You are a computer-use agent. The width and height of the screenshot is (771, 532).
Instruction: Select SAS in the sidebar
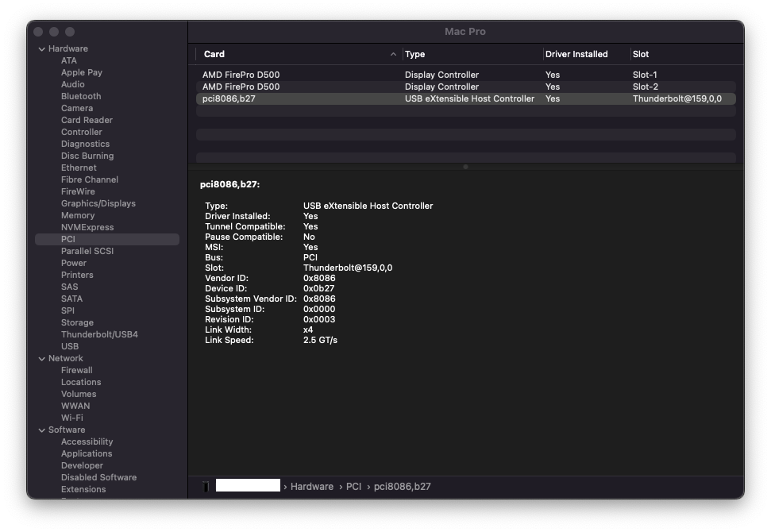click(69, 287)
